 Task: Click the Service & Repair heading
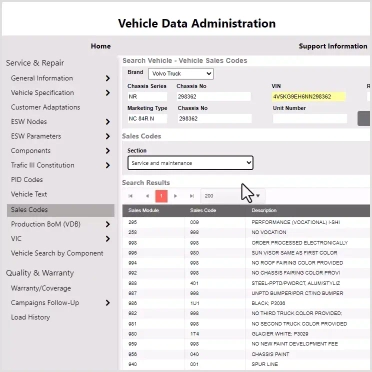(35, 63)
